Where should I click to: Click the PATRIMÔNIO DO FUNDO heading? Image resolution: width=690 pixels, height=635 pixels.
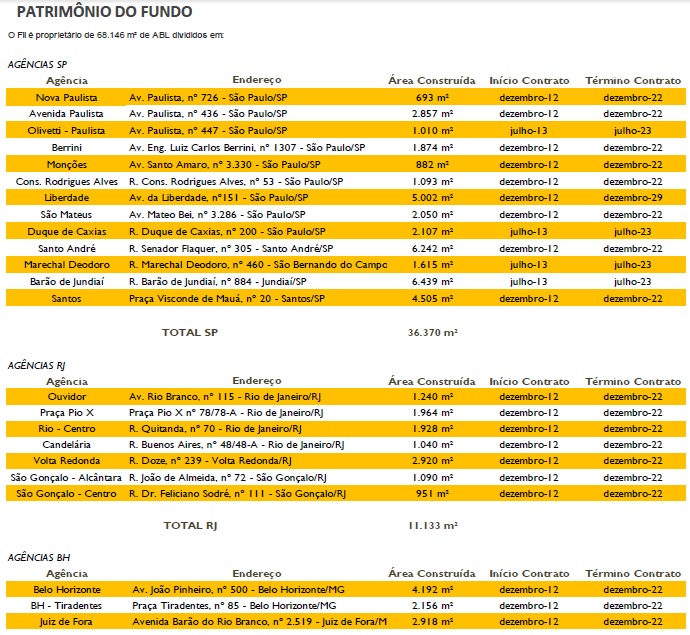pos(105,12)
